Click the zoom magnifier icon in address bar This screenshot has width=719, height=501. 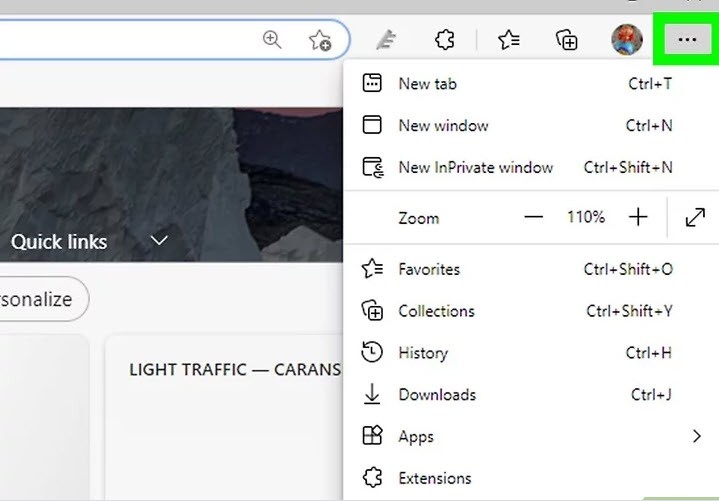pyautogui.click(x=272, y=39)
